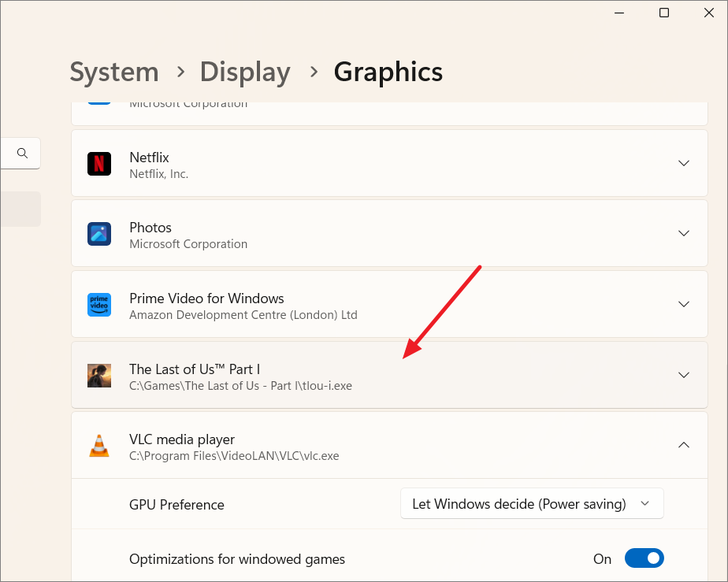
Task: Collapse the VLC media player section
Action: point(683,445)
